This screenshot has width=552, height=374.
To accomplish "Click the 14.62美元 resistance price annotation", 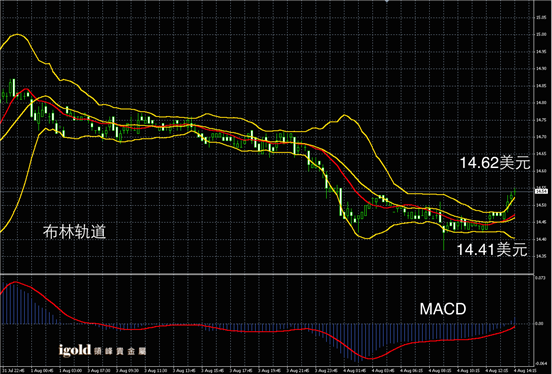I will (495, 163).
